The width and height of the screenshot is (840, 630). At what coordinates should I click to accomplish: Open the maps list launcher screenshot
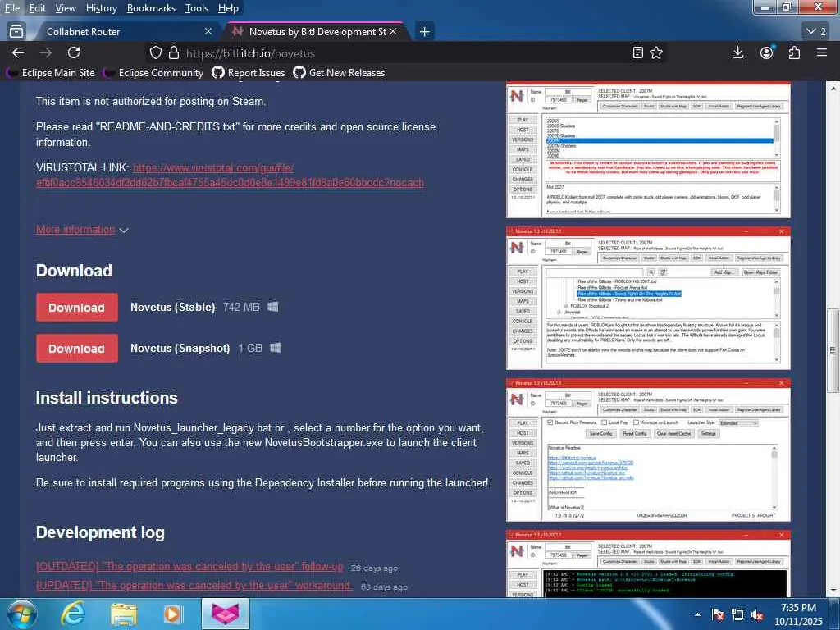[x=648, y=299]
